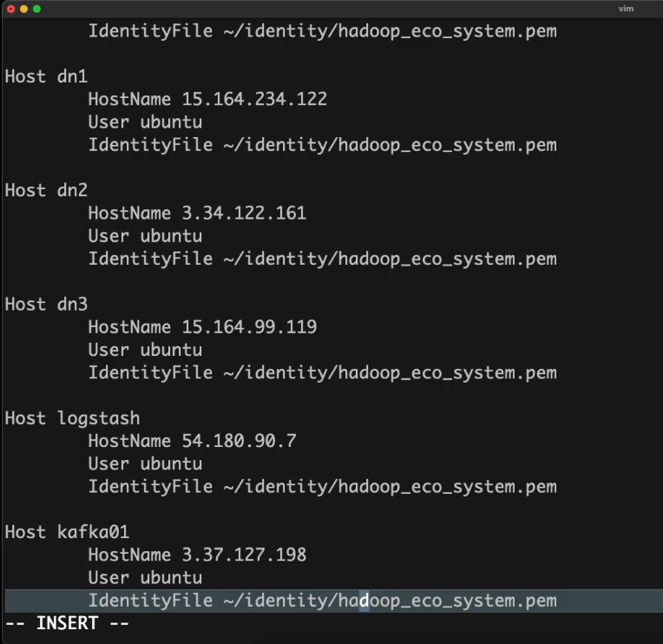Image resolution: width=663 pixels, height=644 pixels.
Task: Click IdentityFile line under Host dn3
Action: pyautogui.click(x=322, y=373)
